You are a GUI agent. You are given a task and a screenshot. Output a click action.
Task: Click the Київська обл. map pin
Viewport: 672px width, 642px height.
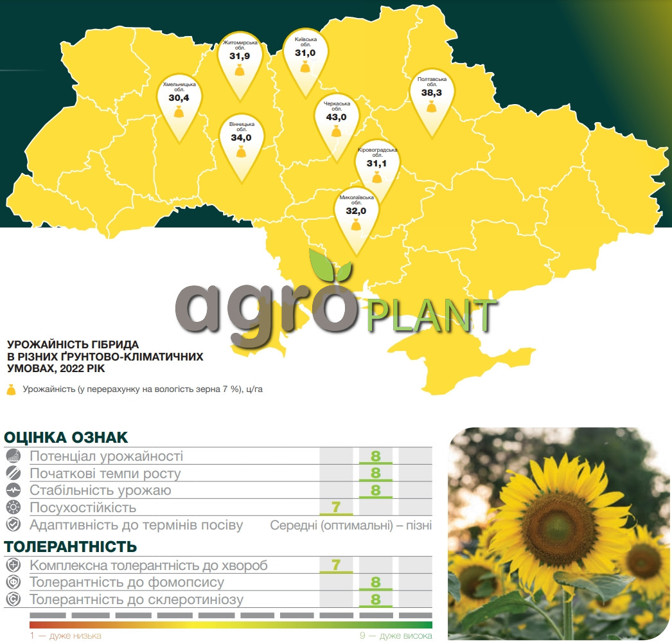(305, 62)
